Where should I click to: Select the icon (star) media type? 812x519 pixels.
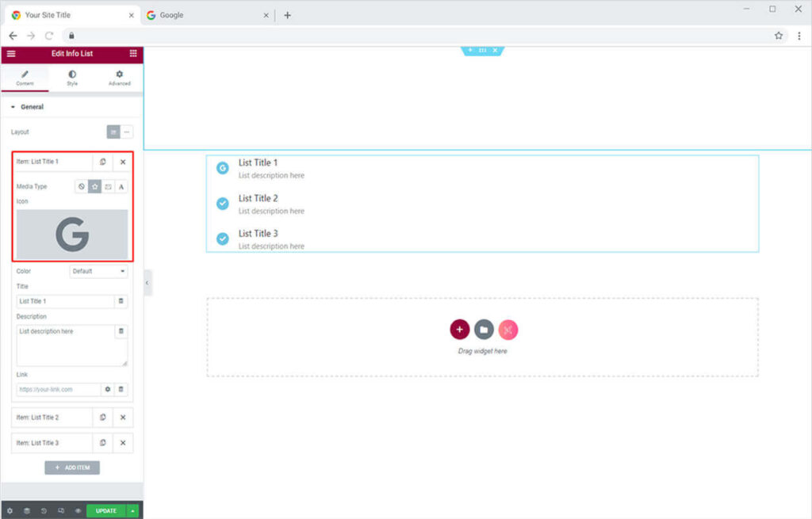point(94,187)
